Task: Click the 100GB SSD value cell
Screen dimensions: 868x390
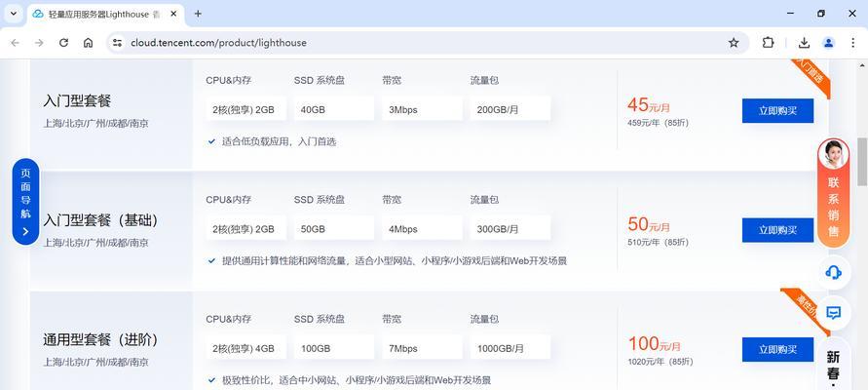Action: point(334,348)
